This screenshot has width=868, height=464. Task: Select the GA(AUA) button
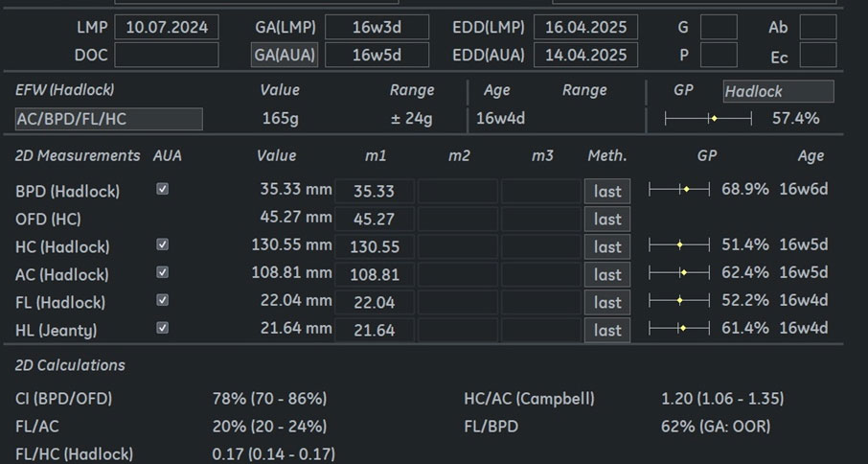(285, 55)
